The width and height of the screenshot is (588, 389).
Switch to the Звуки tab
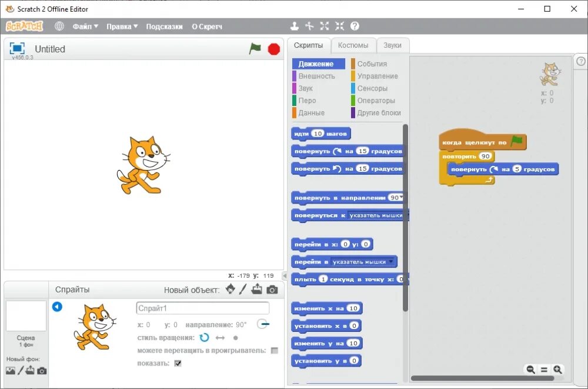coord(392,45)
